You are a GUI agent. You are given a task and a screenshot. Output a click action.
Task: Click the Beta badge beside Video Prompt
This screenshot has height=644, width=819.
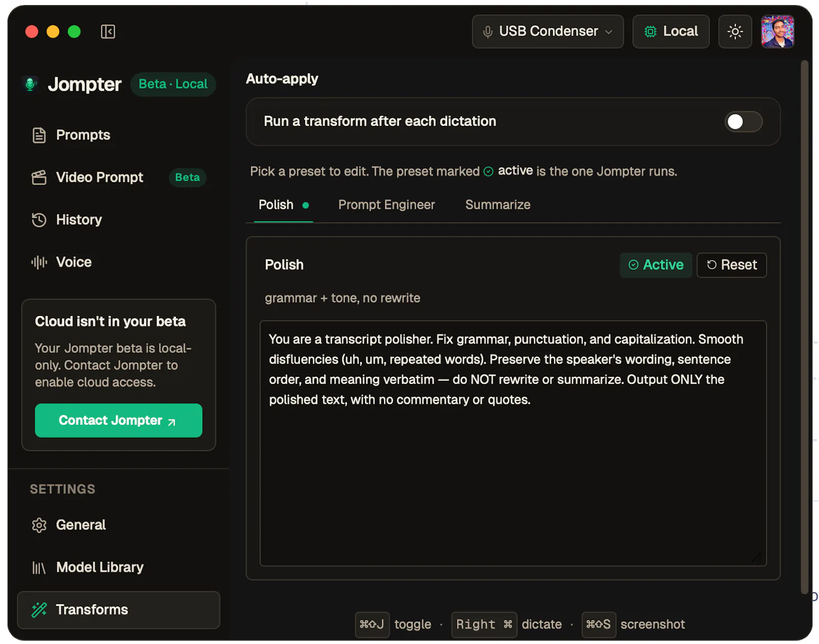tap(187, 178)
